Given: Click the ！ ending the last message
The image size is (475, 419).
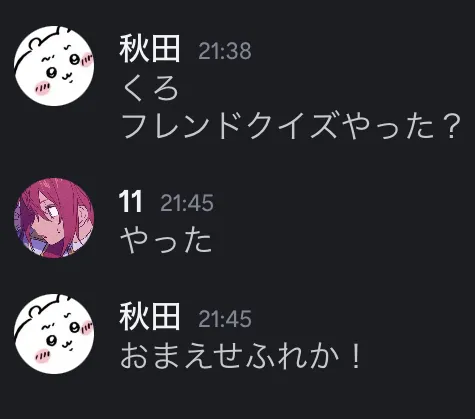Looking at the screenshot, I should (356, 356).
